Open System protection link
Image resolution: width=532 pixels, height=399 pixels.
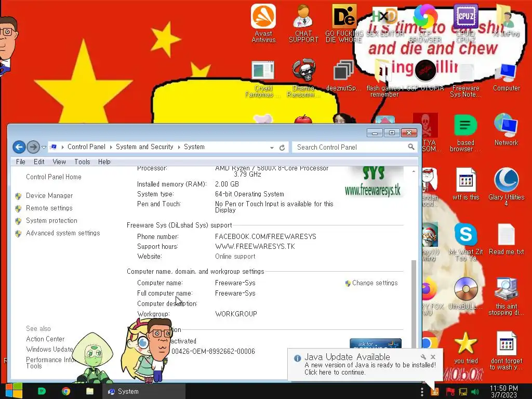pyautogui.click(x=51, y=220)
